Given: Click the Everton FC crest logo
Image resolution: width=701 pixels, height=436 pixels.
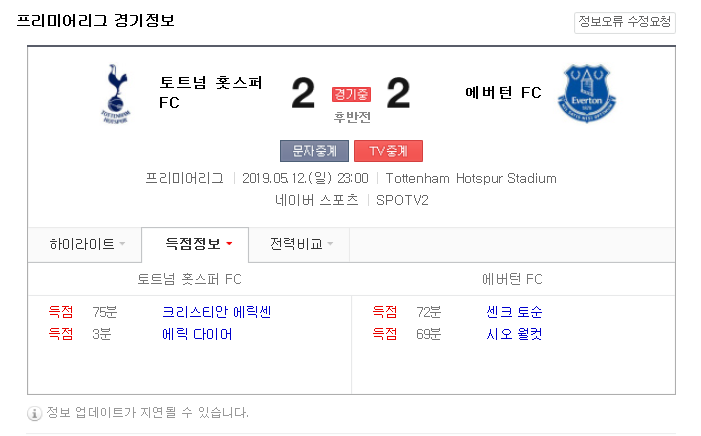Looking at the screenshot, I should [587, 93].
